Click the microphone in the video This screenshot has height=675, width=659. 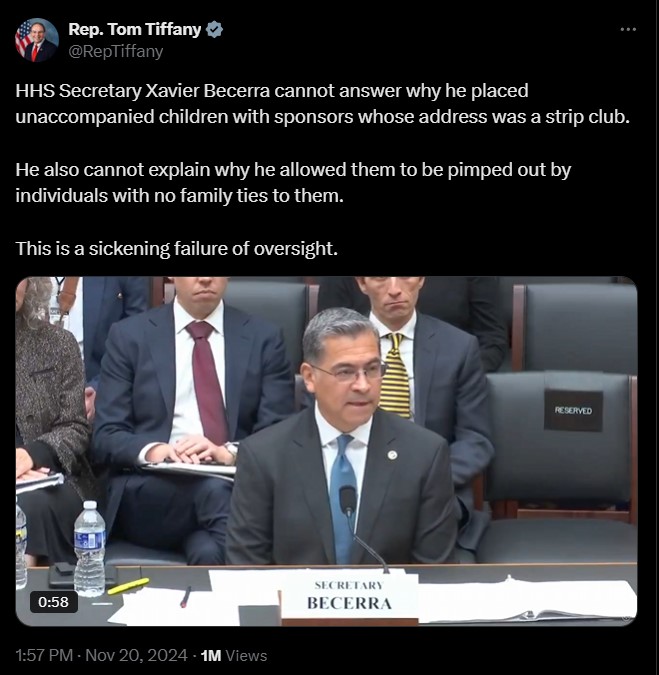pyautogui.click(x=348, y=500)
